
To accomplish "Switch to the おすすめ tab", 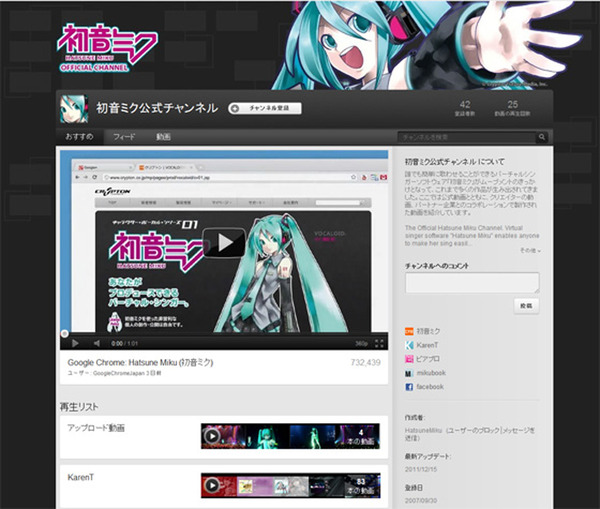I will 79,137.
